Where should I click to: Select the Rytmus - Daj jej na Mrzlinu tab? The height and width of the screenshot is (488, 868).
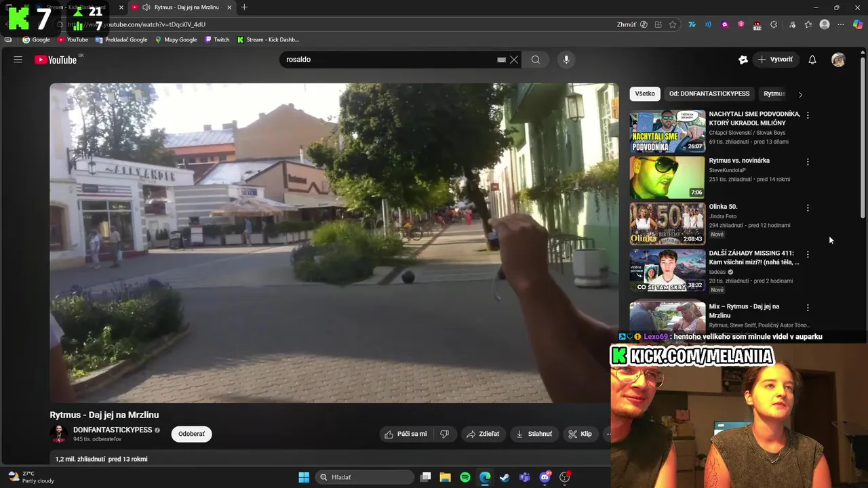coord(182,7)
